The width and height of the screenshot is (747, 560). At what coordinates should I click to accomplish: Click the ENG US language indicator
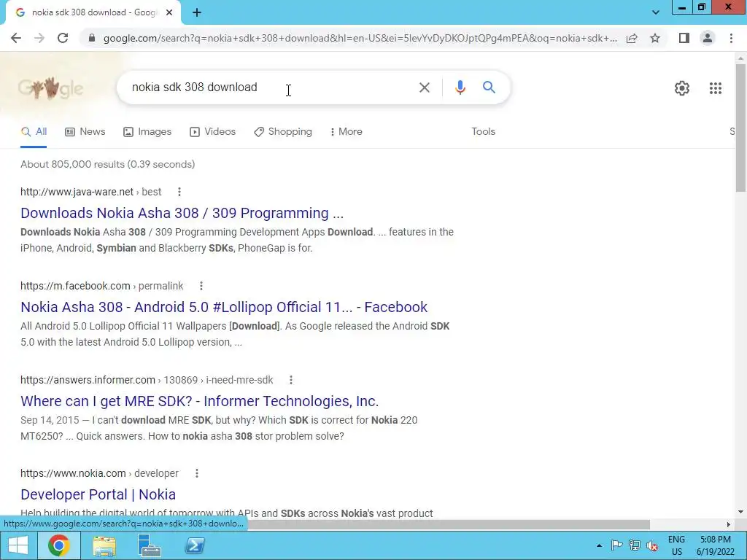click(x=676, y=545)
